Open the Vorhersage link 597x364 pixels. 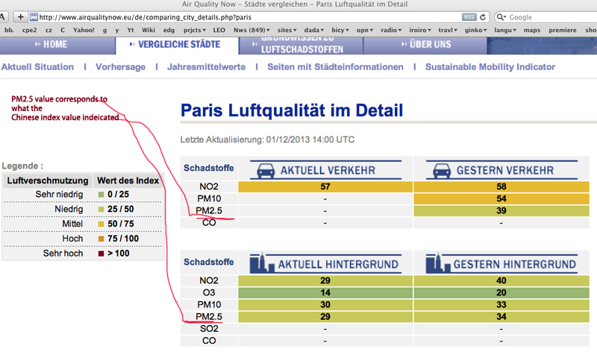121,66
